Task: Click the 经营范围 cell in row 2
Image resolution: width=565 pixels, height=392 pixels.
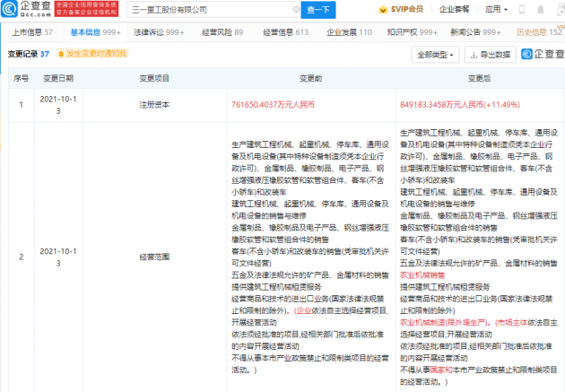Action: pyautogui.click(x=154, y=257)
